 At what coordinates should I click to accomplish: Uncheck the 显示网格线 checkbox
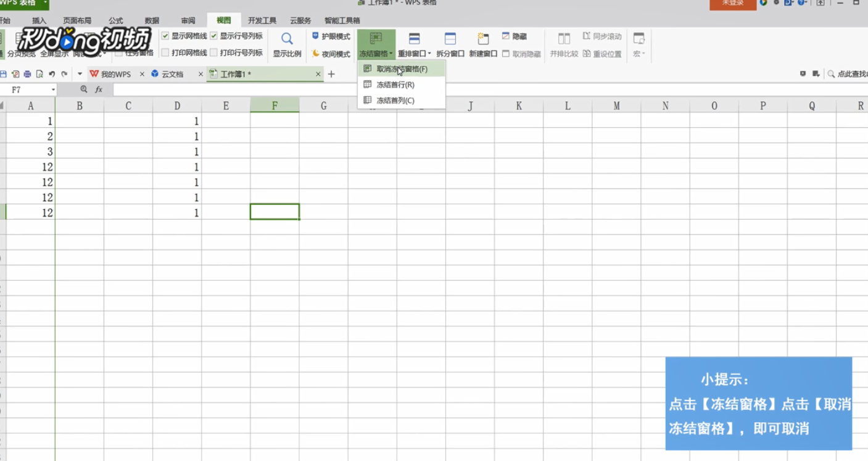point(165,36)
